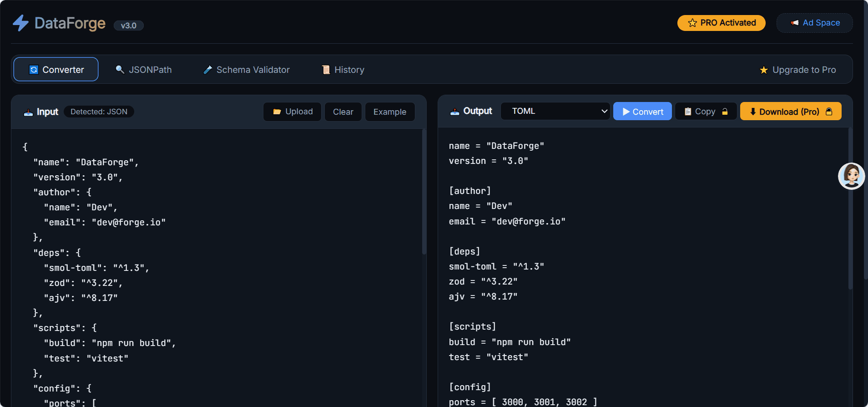This screenshot has height=407, width=868.
Task: Clear the input editor
Action: click(343, 112)
